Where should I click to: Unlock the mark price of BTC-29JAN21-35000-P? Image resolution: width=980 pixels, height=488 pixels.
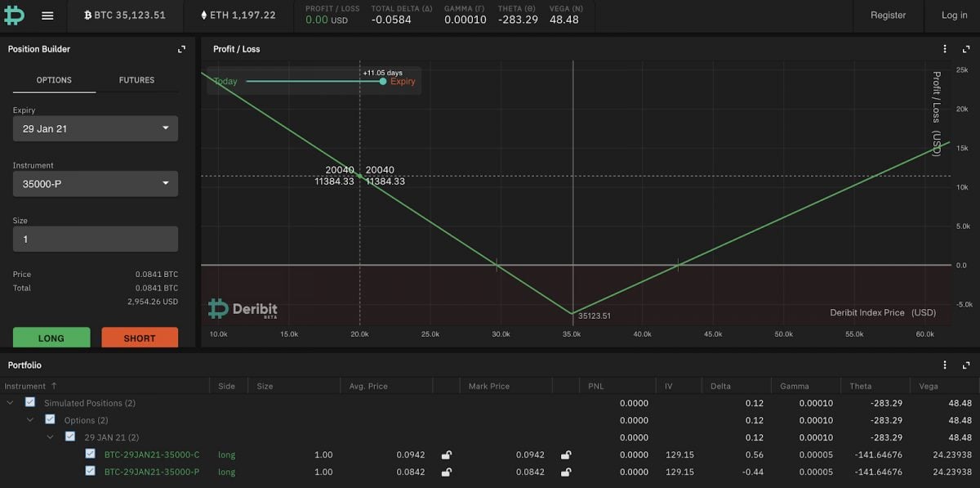coord(565,472)
